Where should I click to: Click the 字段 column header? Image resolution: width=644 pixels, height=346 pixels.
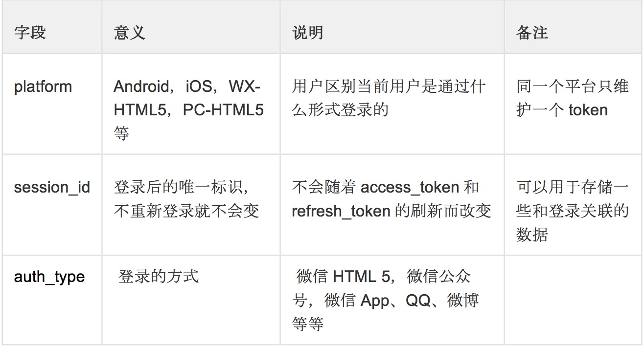tap(30, 33)
